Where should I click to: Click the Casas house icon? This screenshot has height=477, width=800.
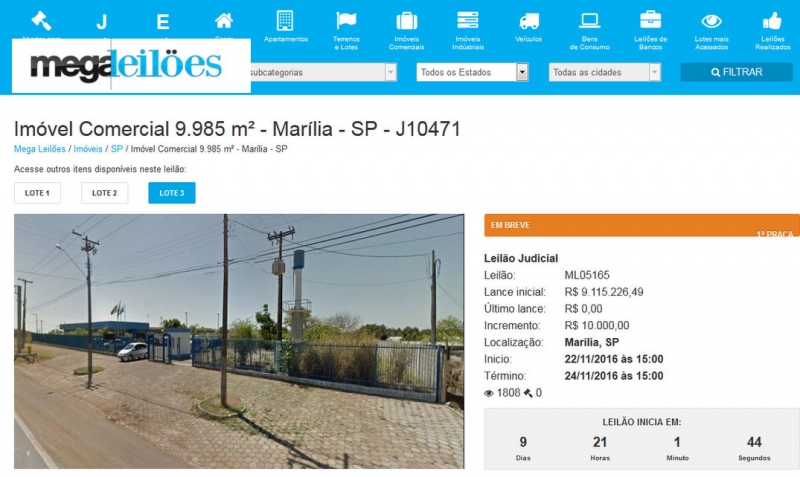click(223, 21)
